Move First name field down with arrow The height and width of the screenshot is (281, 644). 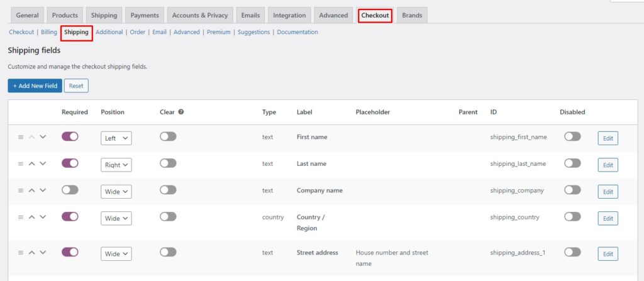43,137
